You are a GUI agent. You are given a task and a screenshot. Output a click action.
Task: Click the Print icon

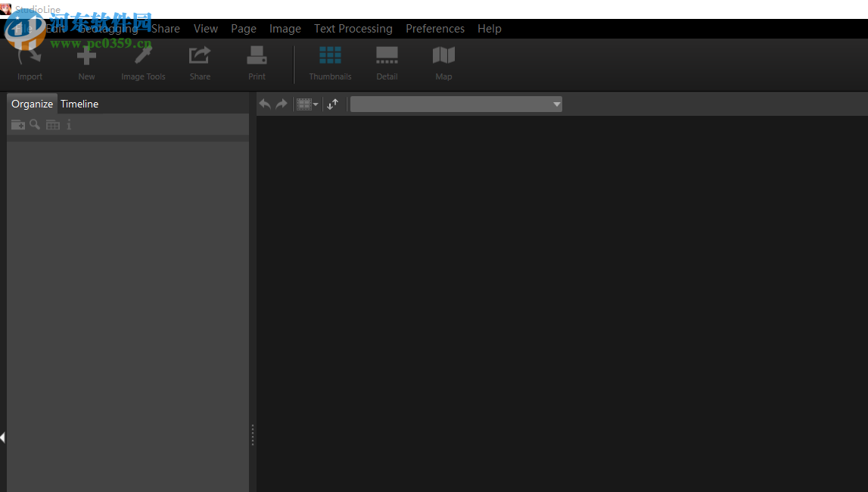tap(257, 64)
